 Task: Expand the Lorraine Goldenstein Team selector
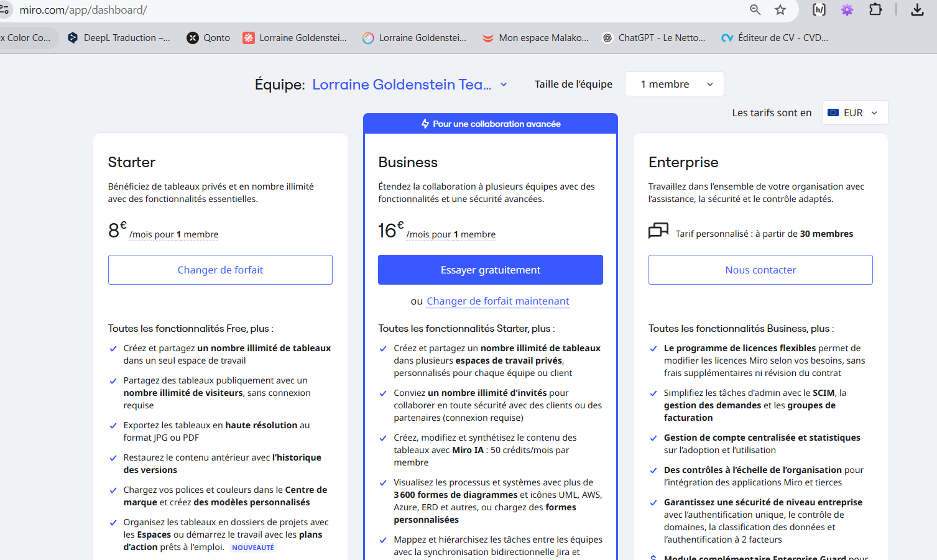[409, 85]
